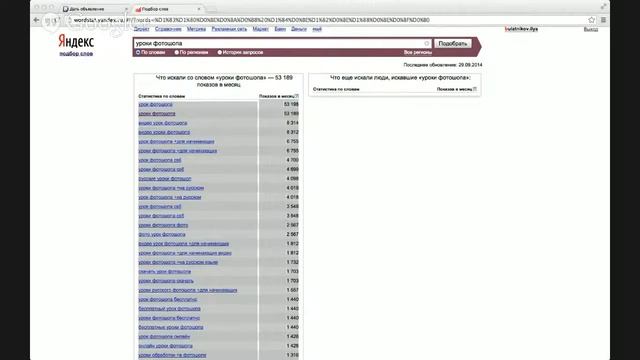Open 'уроки фотошопа скачать' keyword link

pyautogui.click(x=166, y=281)
